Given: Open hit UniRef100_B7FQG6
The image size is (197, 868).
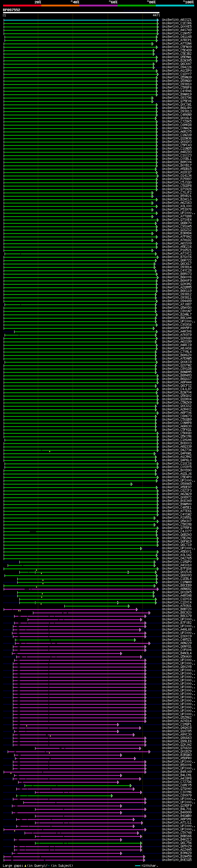Looking at the screenshot, I should click(177, 569).
